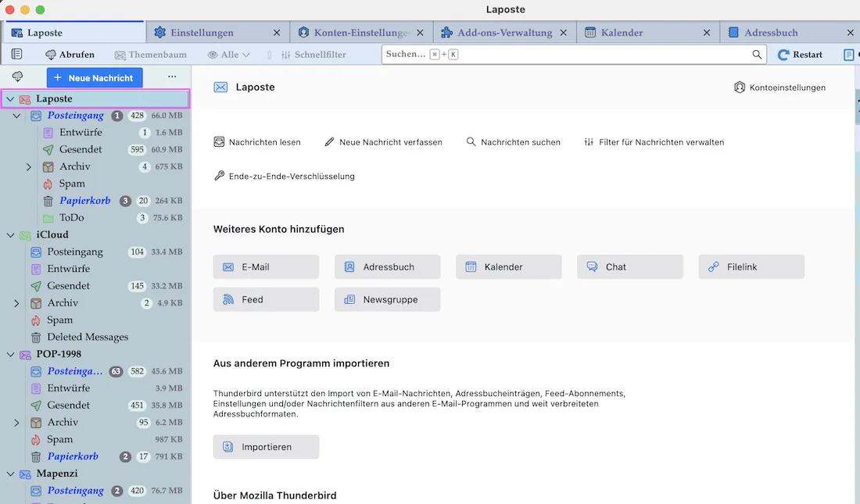Click Abrufen to fetch messages
This screenshot has width=860, height=504.
tap(70, 54)
